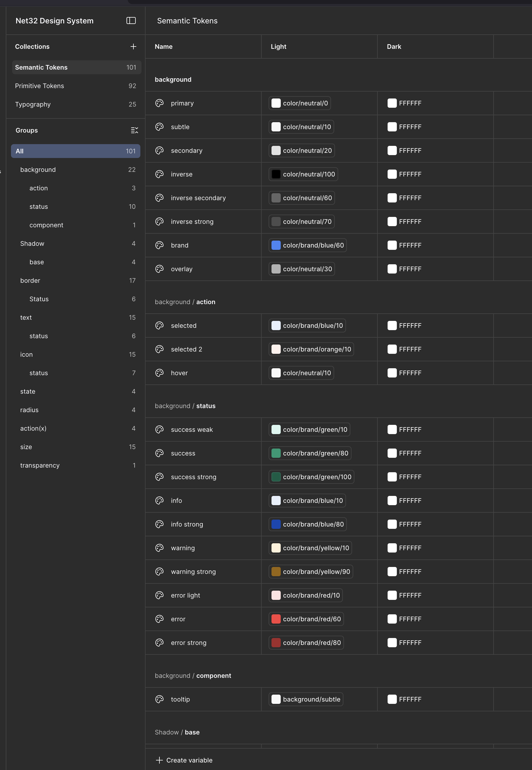This screenshot has width=532, height=770.
Task: Click color/brand/yellow/90 value for warning strong
Action: click(x=311, y=572)
